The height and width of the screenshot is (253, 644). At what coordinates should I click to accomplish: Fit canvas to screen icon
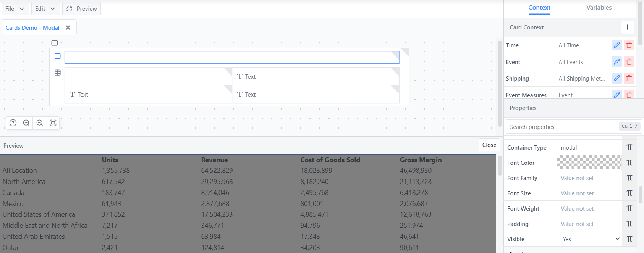53,123
